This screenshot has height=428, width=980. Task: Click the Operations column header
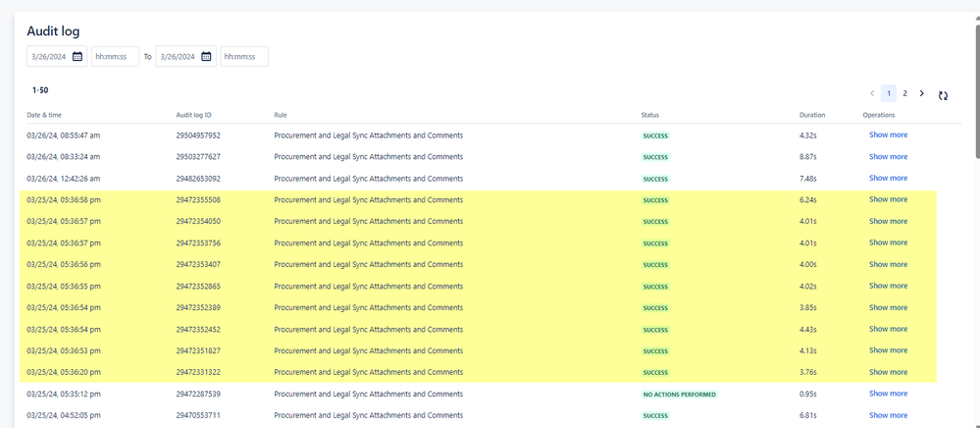(x=879, y=115)
